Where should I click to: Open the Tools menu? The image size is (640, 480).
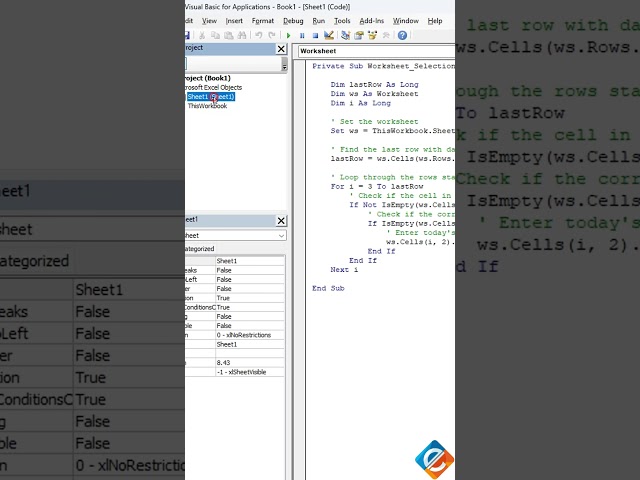coord(342,21)
